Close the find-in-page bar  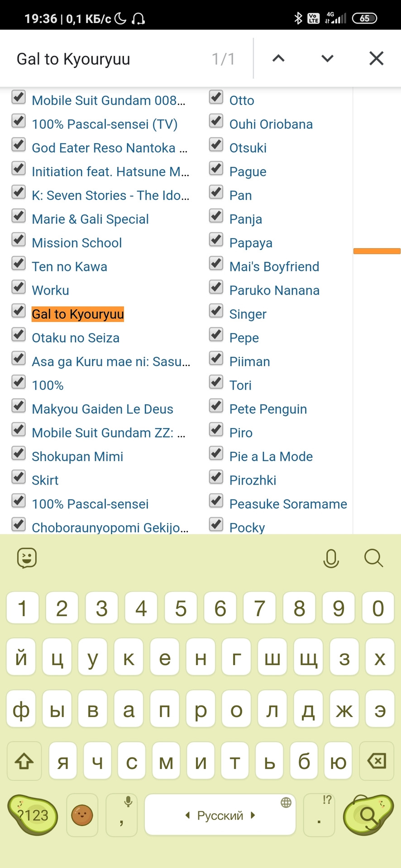click(x=376, y=58)
